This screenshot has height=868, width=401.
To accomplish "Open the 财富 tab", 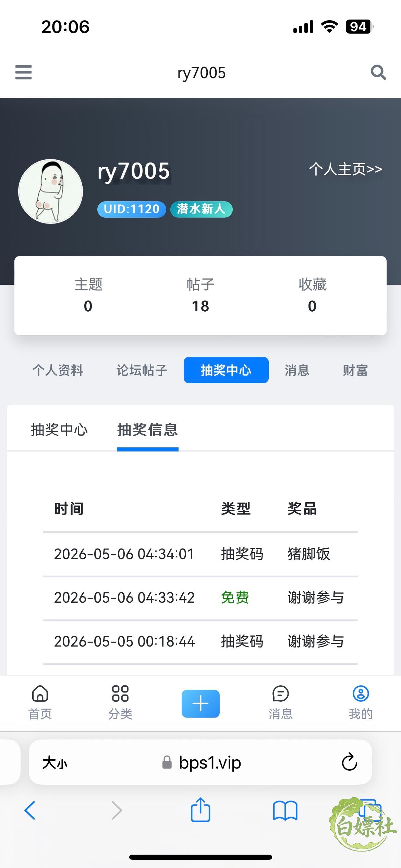I will pos(355,370).
